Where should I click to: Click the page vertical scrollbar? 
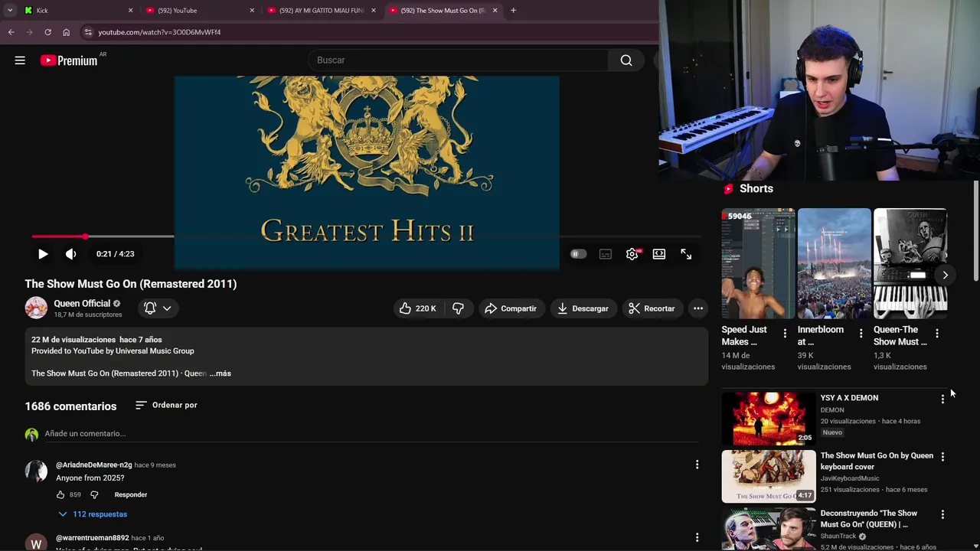tap(975, 230)
